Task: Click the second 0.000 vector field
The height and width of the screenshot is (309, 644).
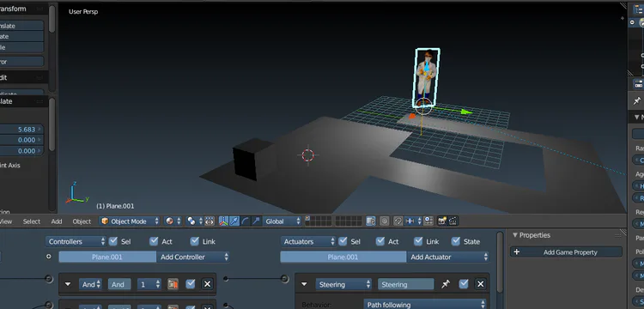Action: [x=21, y=150]
